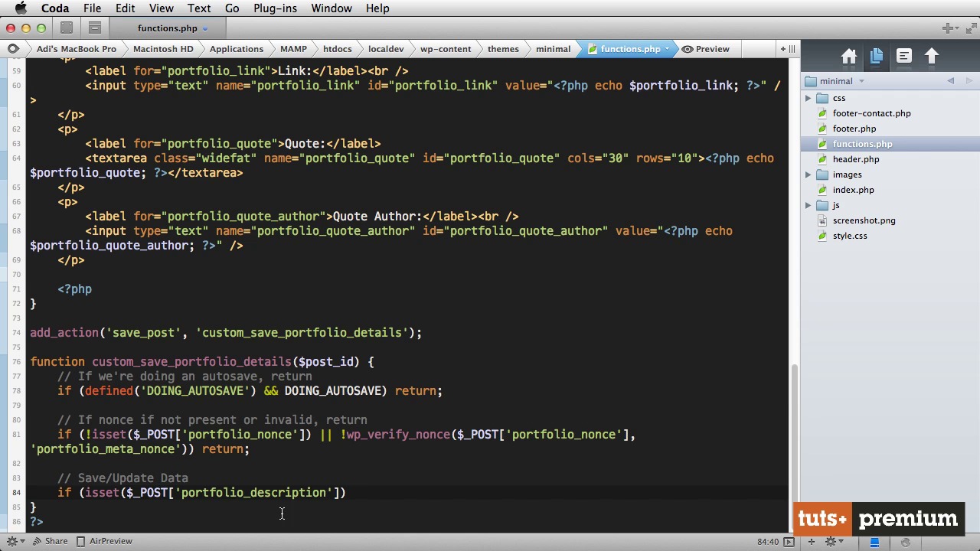Image resolution: width=980 pixels, height=551 pixels.
Task: Expand the css folder in file tree
Action: pos(808,98)
